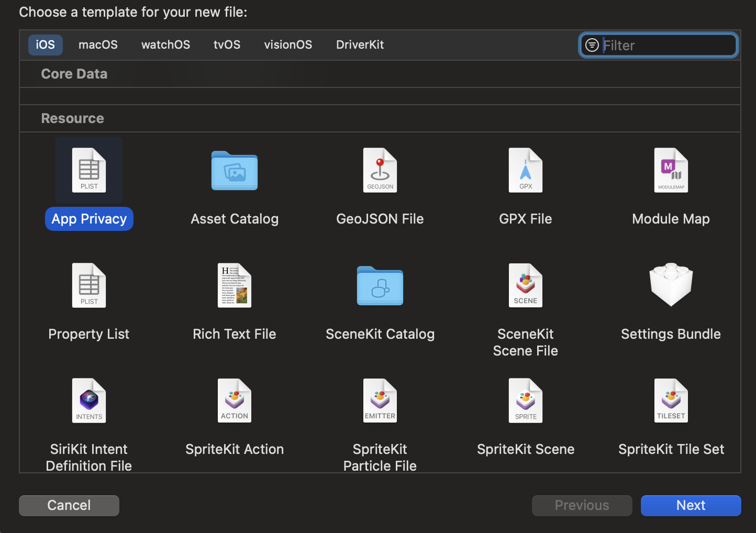Click the Resource section header
Viewport: 756px width, 533px height.
[x=73, y=118]
